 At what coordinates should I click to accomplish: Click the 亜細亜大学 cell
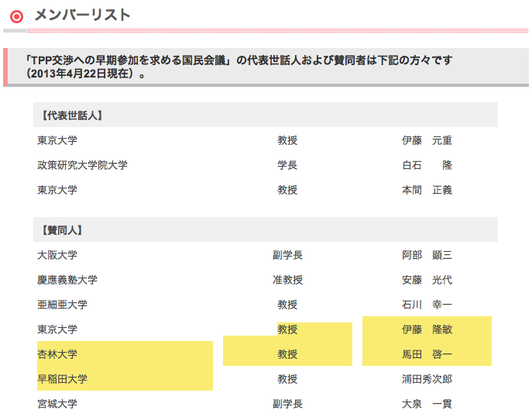[62, 305]
